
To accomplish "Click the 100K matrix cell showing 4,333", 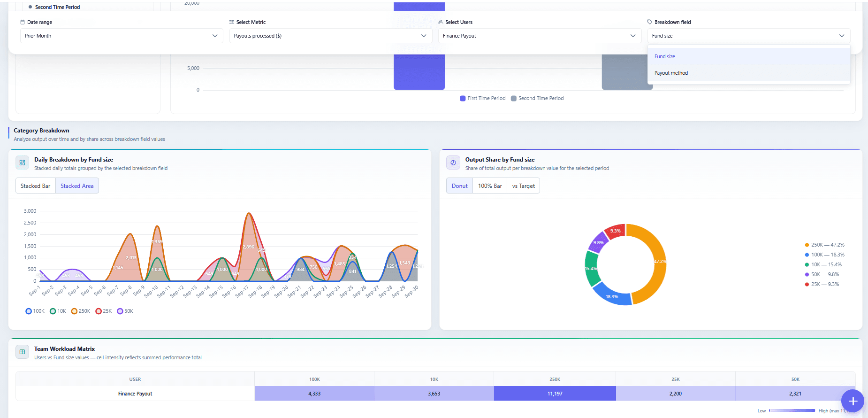I will tap(314, 394).
